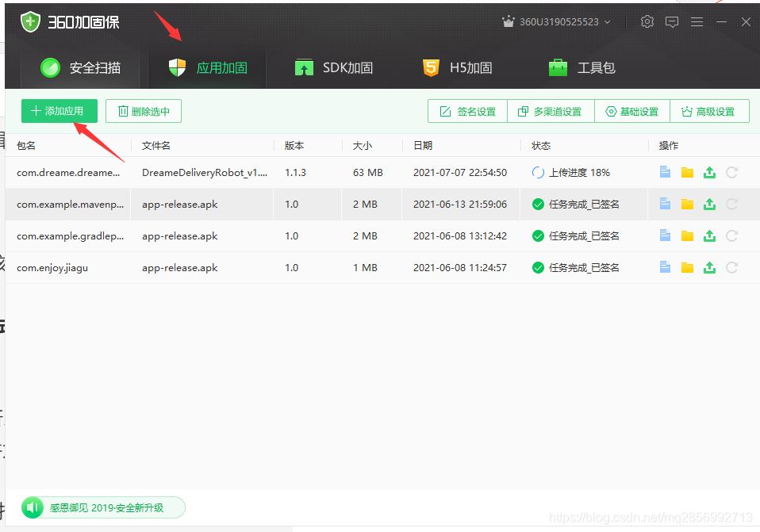Select the com.example.gradlep... package row

(382, 236)
